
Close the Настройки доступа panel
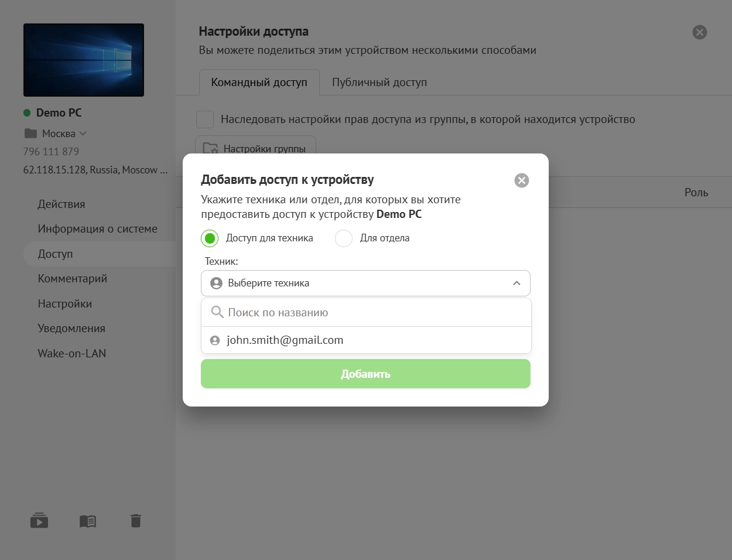pos(699,32)
